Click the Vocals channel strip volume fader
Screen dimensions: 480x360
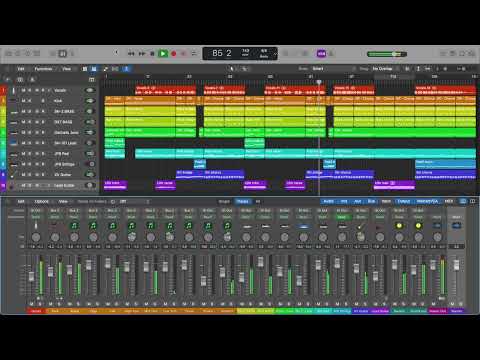coord(31,276)
